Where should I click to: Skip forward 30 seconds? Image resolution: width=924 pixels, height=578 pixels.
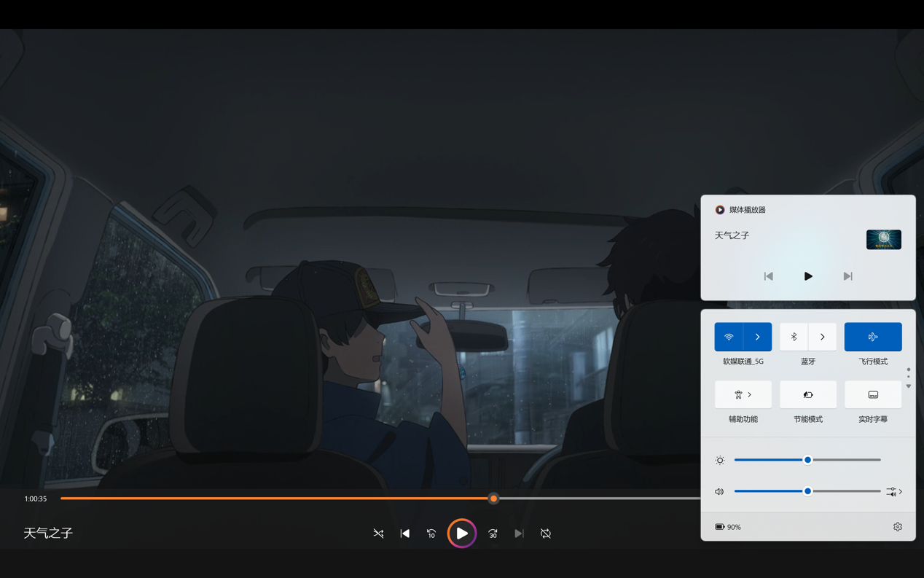493,534
